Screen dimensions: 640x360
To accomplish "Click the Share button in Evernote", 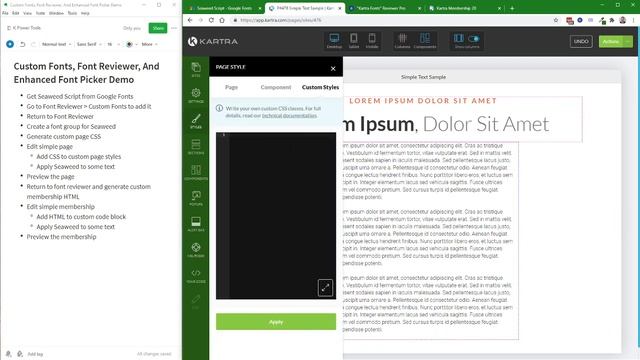I will point(158,28).
